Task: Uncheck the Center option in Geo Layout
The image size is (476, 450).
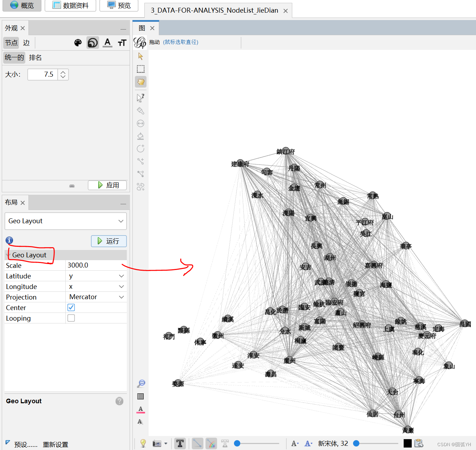Action: tap(71, 307)
